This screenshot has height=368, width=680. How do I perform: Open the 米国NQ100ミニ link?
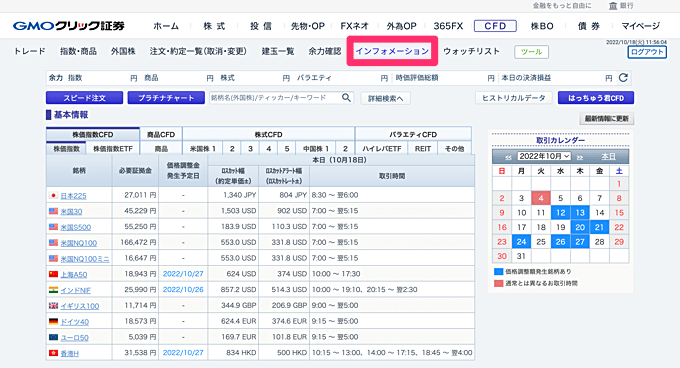[85, 259]
